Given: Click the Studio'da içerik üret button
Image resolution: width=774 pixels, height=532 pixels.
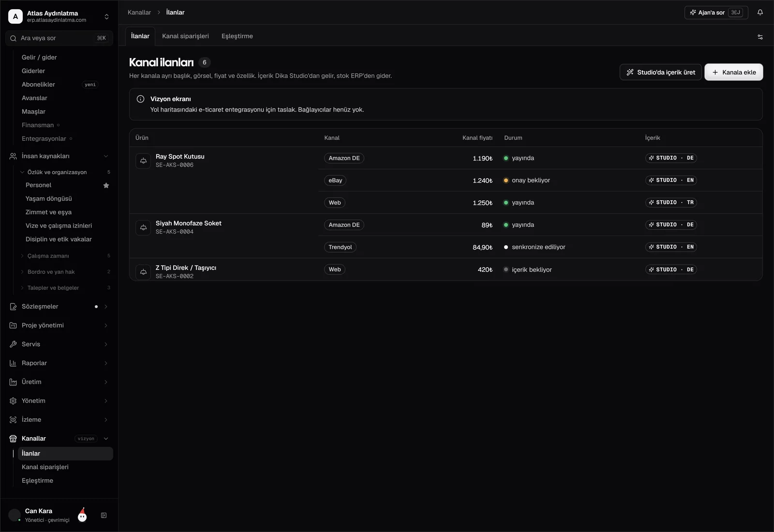Looking at the screenshot, I should 661,72.
